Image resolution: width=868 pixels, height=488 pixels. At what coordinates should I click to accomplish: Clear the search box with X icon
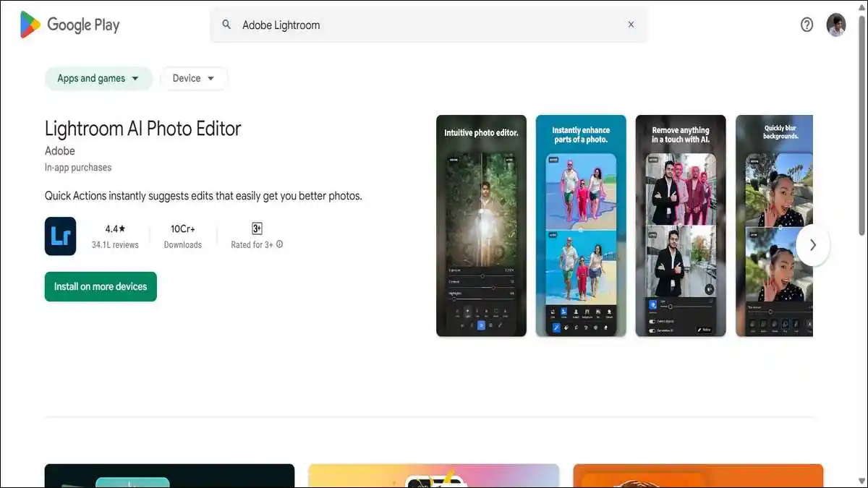coord(631,25)
